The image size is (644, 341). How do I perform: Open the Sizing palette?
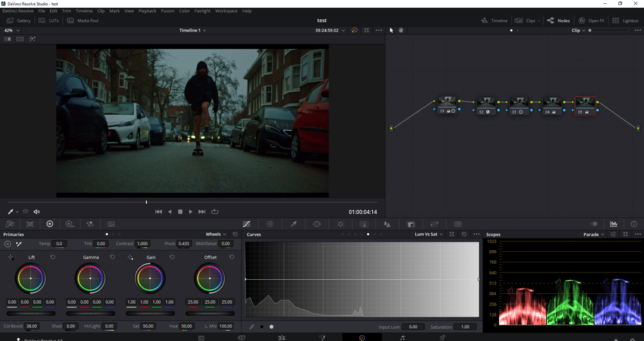[434, 224]
